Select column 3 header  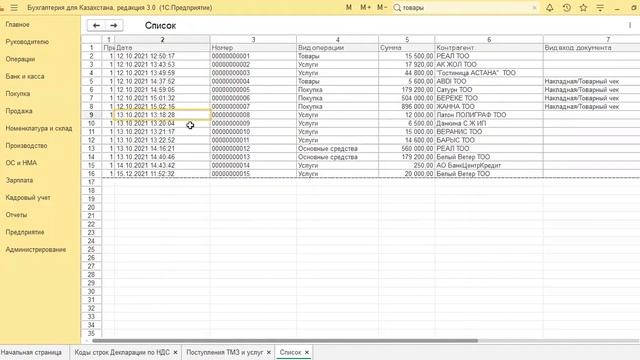[253, 39]
